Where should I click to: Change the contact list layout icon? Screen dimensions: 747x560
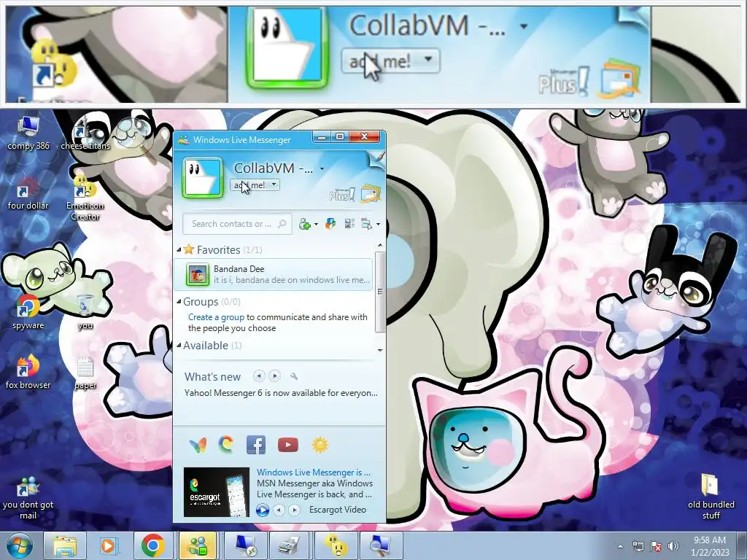click(x=349, y=224)
